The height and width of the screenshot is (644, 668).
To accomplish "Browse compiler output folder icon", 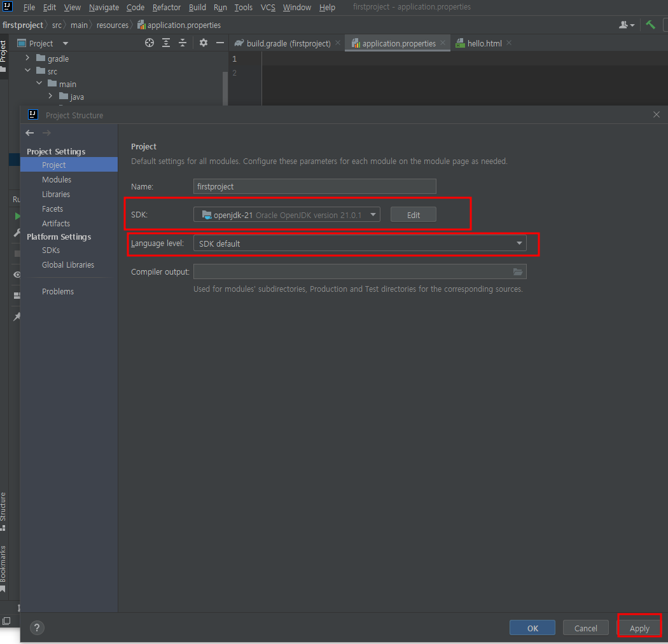I will pyautogui.click(x=518, y=271).
